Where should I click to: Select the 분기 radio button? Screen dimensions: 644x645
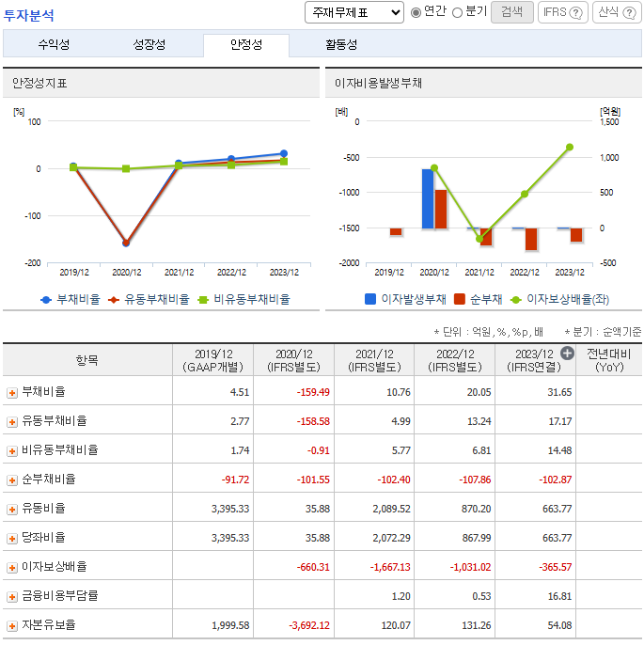pos(457,13)
